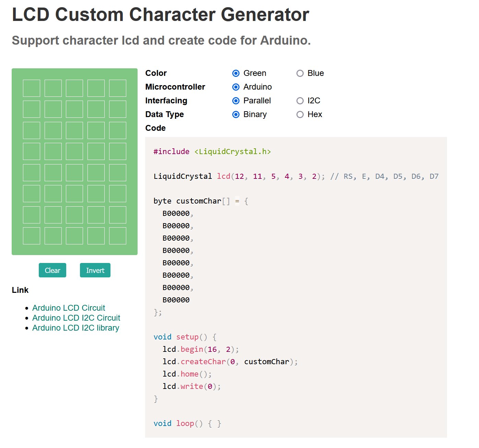
Task: Click the Data Type label
Action: pyautogui.click(x=164, y=114)
